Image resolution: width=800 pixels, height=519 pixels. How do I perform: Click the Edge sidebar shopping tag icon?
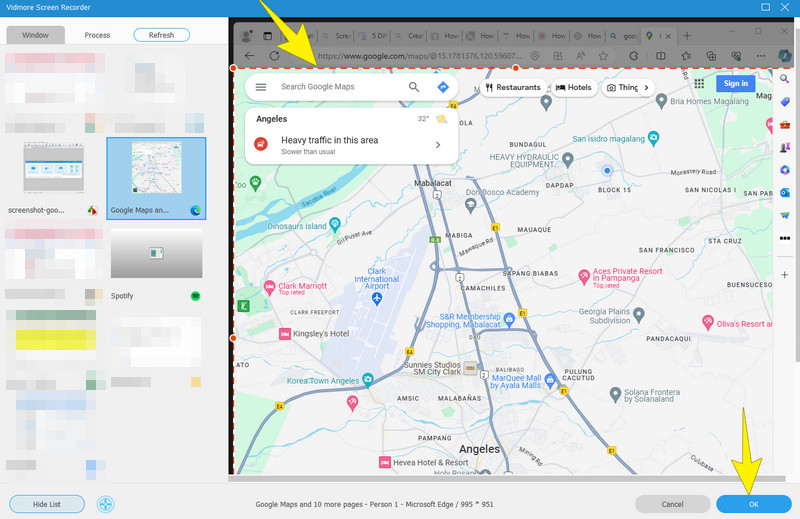[785, 102]
